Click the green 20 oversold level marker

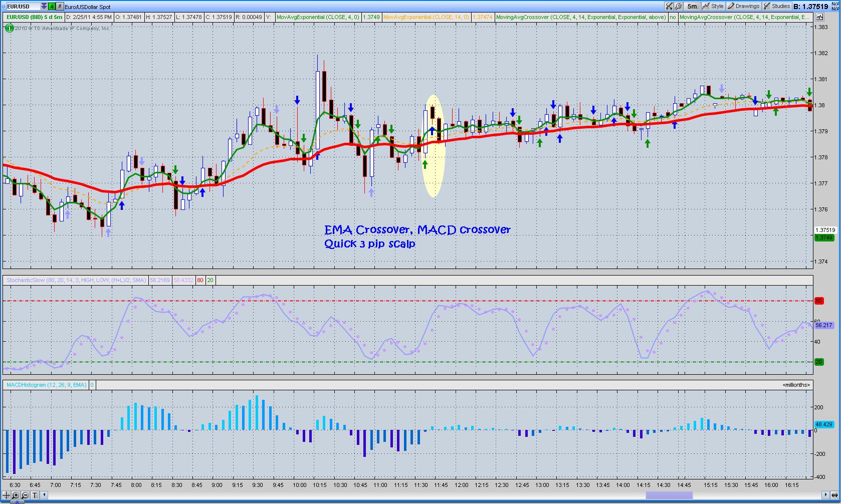click(x=819, y=362)
